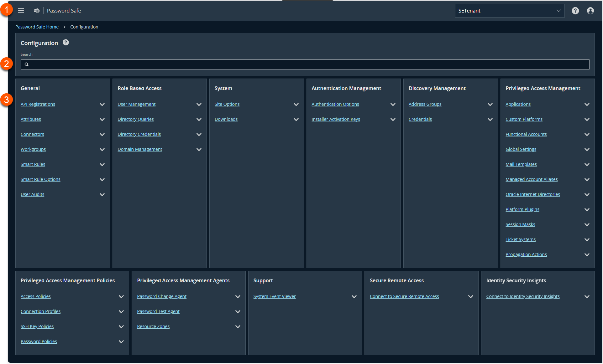
Task: Open the Functional Accounts link
Action: (526, 134)
